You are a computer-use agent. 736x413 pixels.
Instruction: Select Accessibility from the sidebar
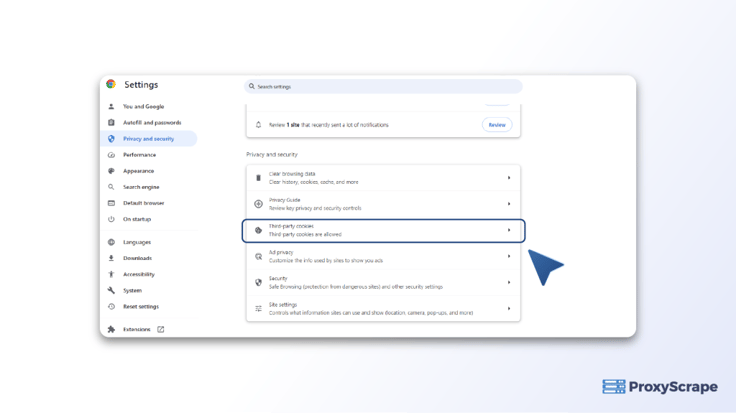click(138, 274)
